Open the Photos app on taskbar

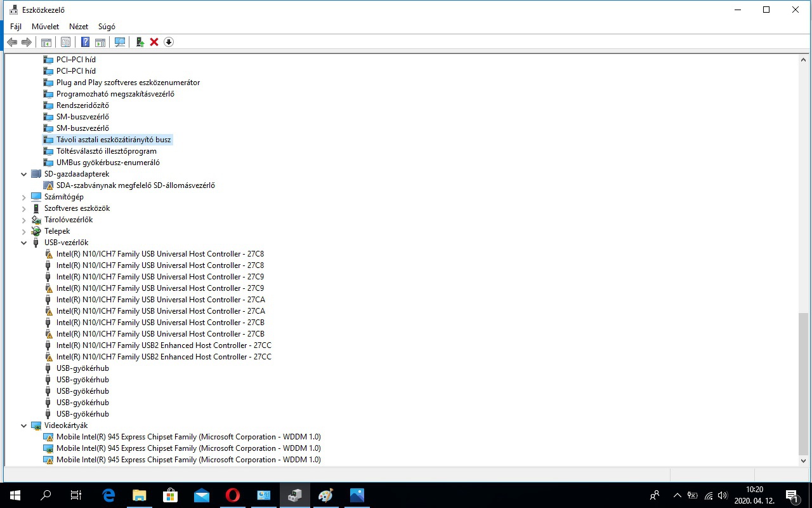[357, 495]
